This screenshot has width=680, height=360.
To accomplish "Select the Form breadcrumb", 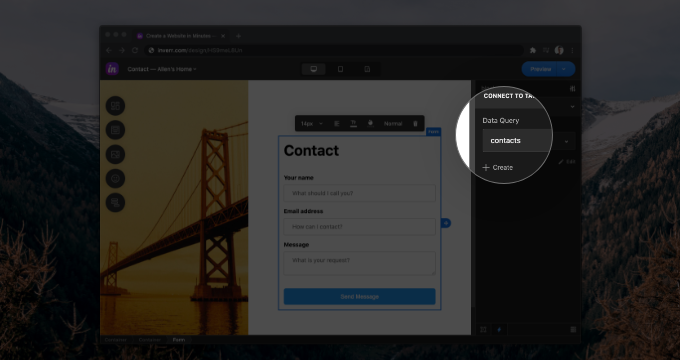I will [x=179, y=340].
